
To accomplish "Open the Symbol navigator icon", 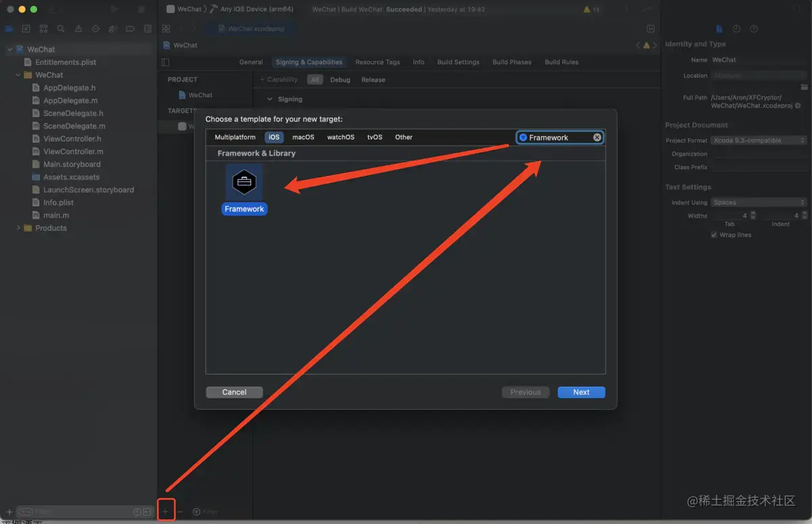I will [x=44, y=29].
